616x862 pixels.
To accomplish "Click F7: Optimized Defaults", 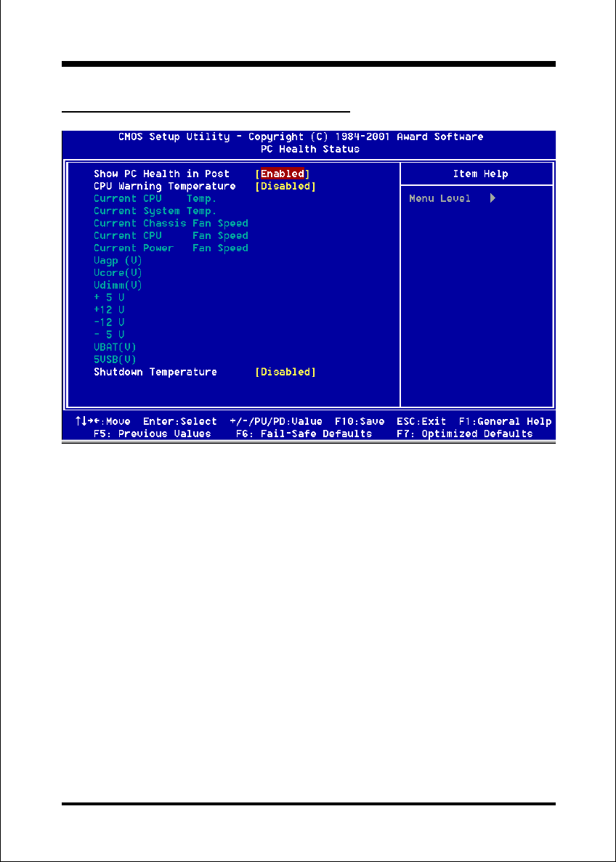I will pyautogui.click(x=464, y=434).
